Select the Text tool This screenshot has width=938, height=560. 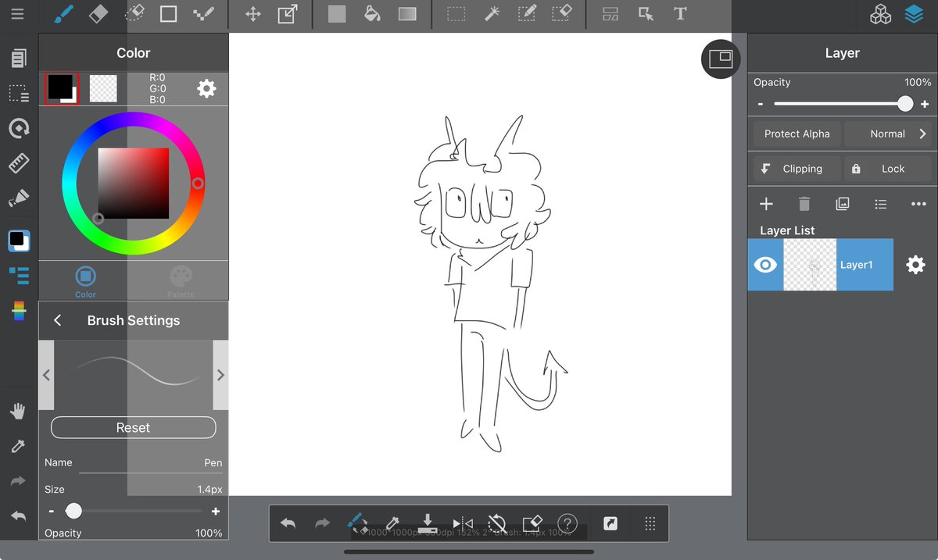(x=680, y=14)
